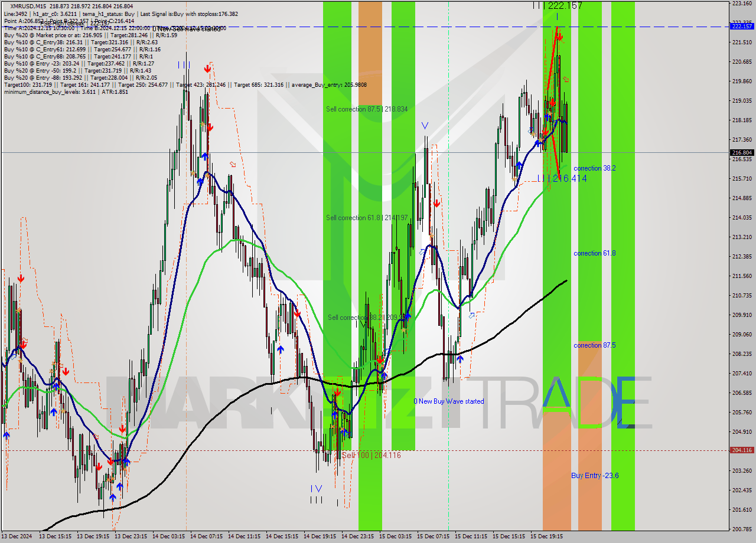The width and height of the screenshot is (756, 543).
Task: Select the 'Buy Entry -23.6' label
Action: click(x=595, y=476)
